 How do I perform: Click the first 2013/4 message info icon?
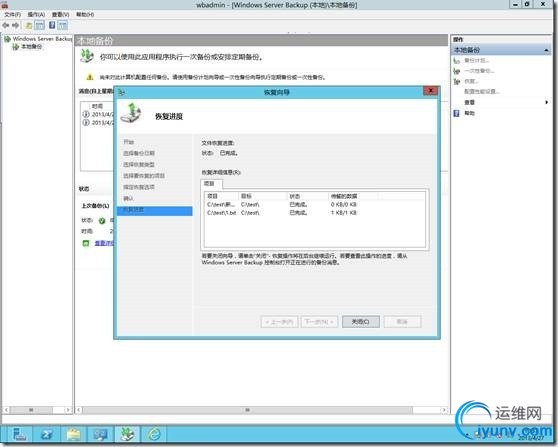(86, 114)
